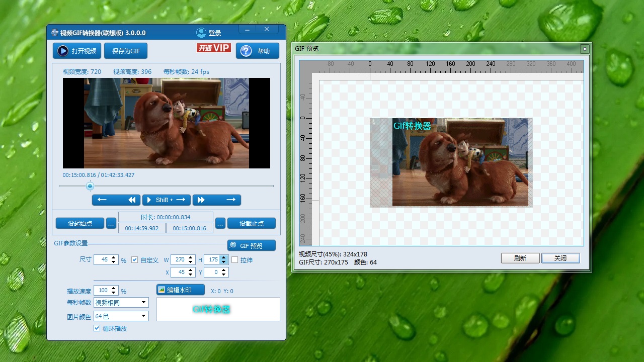
Task: Click the 尺寸 percent spinner arrows
Action: 114,260
